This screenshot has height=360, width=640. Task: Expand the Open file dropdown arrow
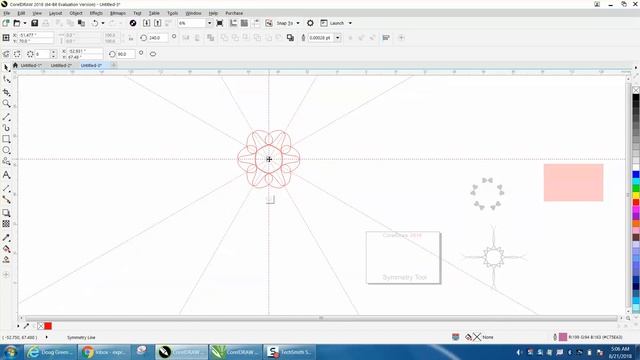(24, 23)
